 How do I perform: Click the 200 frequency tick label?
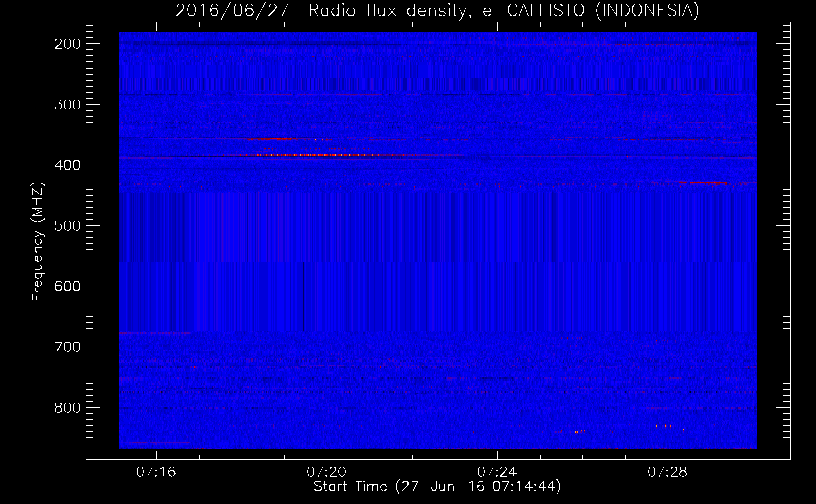[x=68, y=44]
